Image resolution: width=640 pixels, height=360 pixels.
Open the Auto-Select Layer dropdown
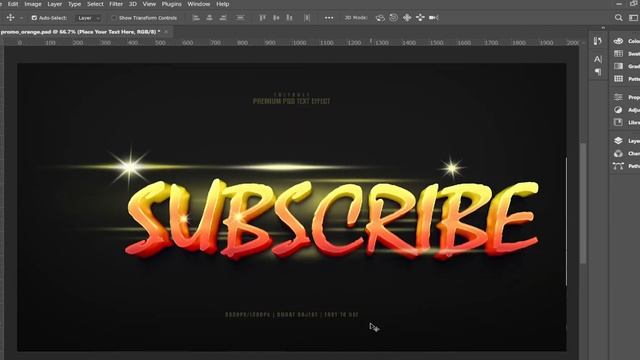tap(88, 18)
